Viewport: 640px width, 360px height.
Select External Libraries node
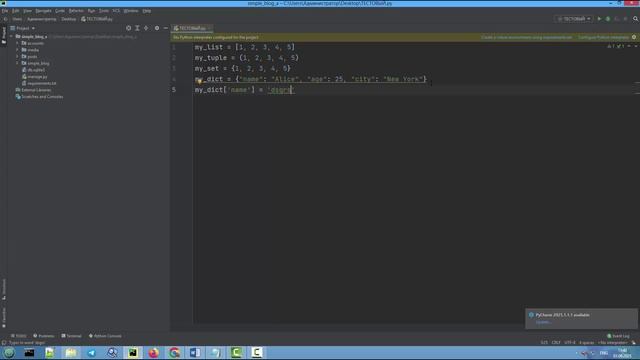click(33, 90)
